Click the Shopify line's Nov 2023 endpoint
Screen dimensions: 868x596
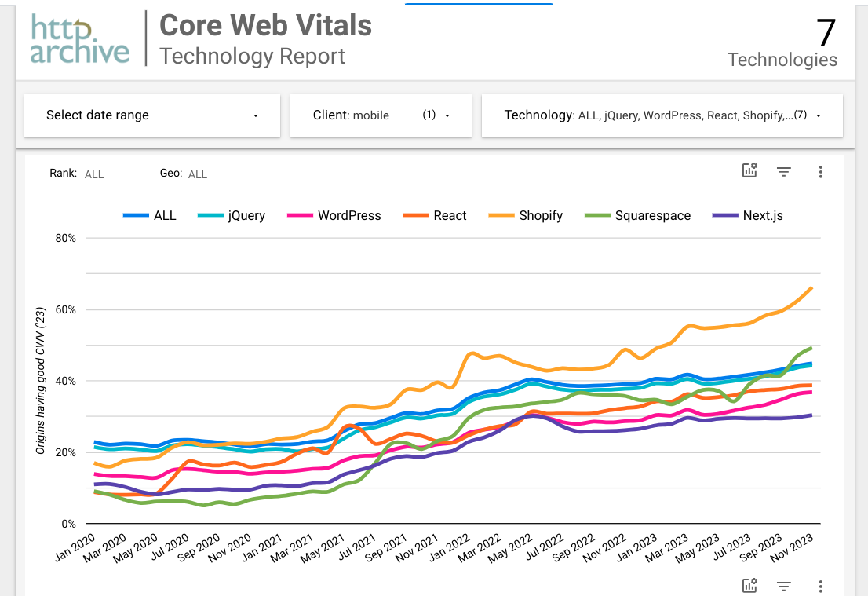click(x=811, y=288)
